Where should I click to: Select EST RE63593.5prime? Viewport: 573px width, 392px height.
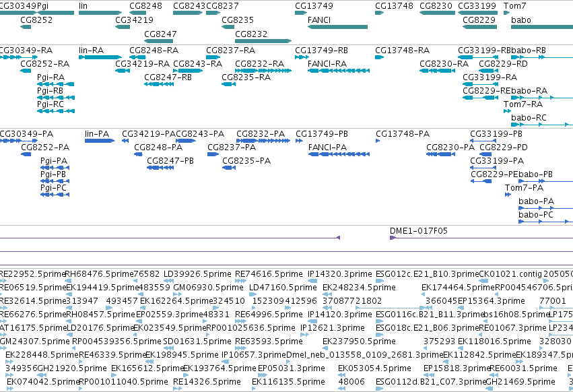[269, 341]
